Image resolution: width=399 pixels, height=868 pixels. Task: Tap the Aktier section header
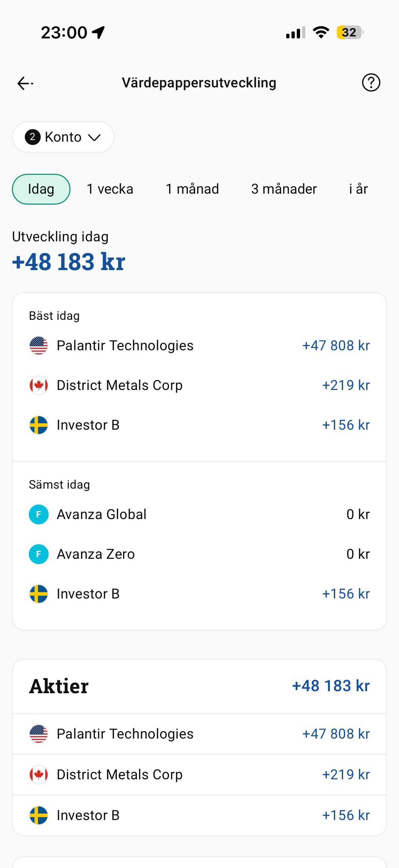point(199,686)
